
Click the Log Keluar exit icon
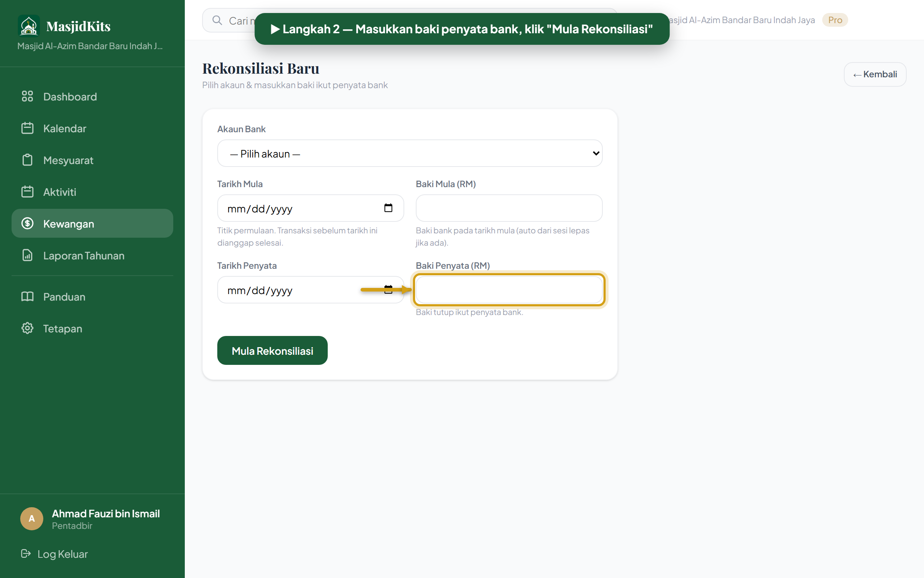pyautogui.click(x=26, y=553)
